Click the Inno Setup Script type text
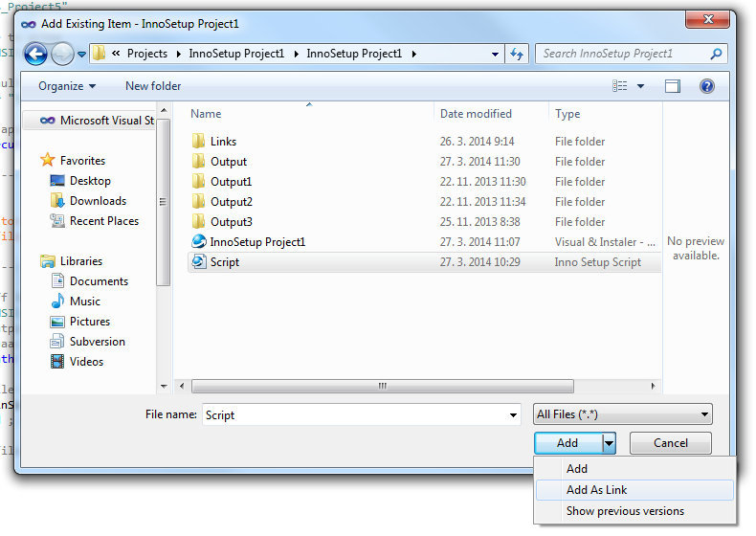Viewport: 756px width, 536px height. [597, 262]
